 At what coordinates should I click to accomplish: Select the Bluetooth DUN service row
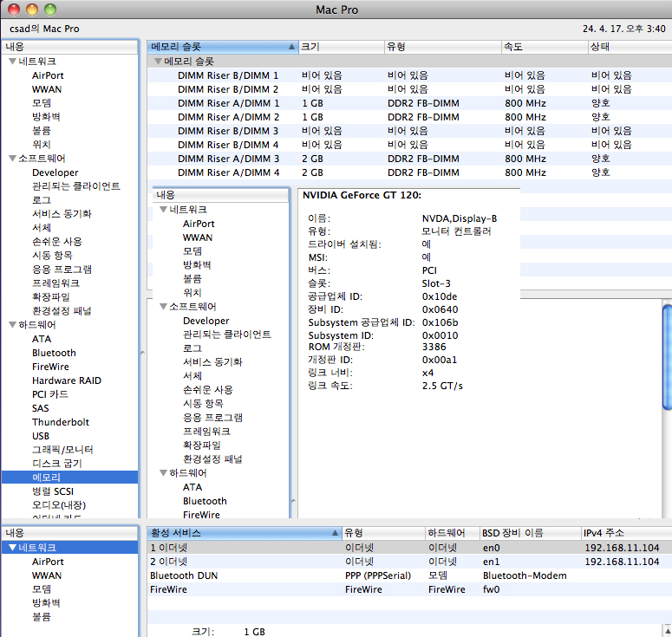(x=184, y=575)
